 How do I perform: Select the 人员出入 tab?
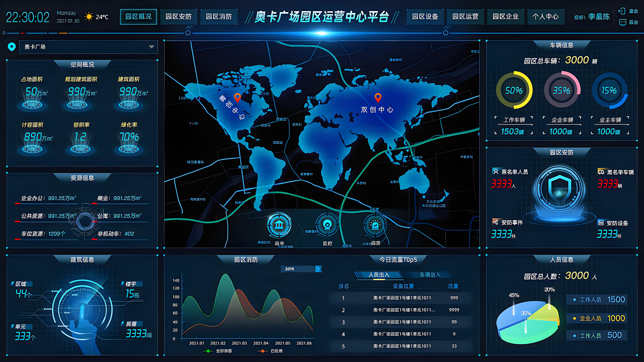[379, 275]
